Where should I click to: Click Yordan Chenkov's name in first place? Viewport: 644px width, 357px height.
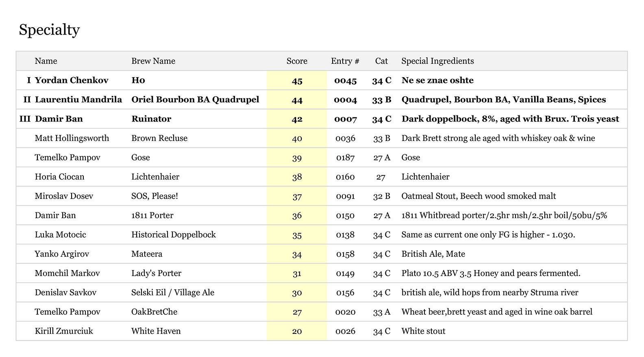point(72,80)
